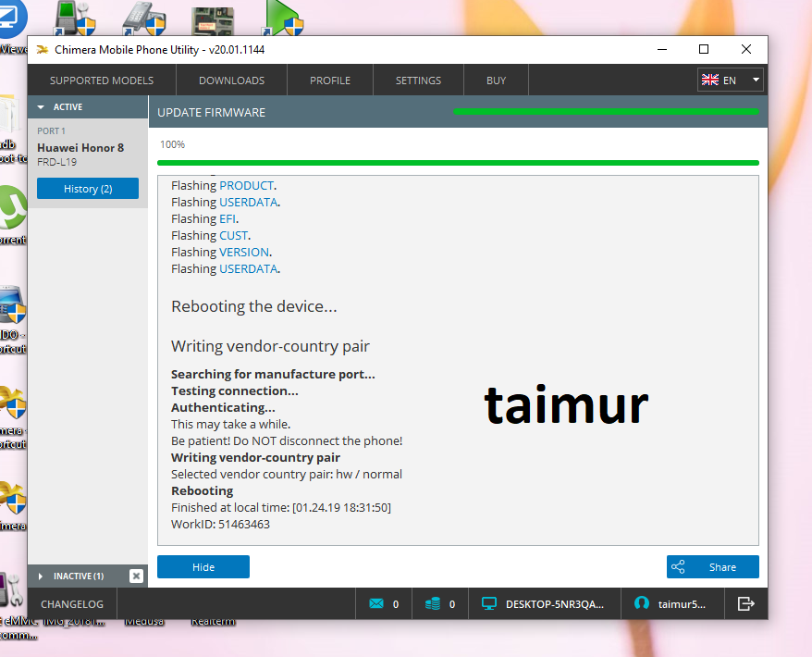Open the Settings tab
The image size is (812, 657).
click(x=418, y=81)
